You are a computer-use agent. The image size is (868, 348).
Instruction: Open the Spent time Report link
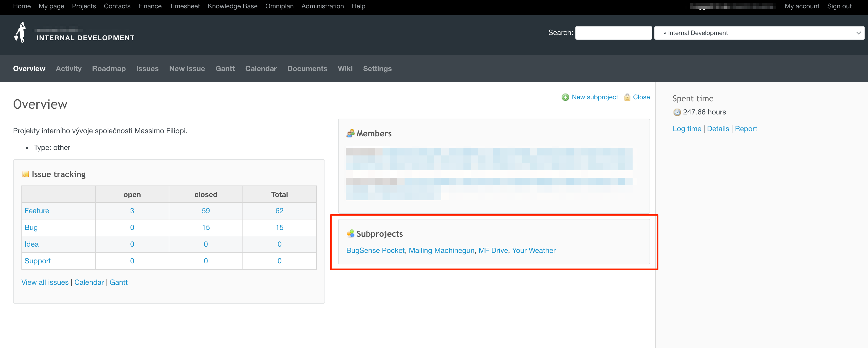pos(745,129)
